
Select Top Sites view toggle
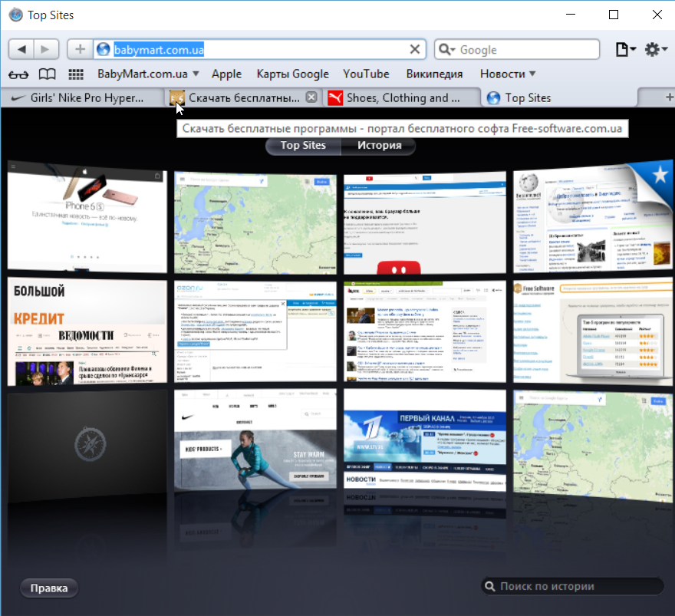tap(303, 146)
